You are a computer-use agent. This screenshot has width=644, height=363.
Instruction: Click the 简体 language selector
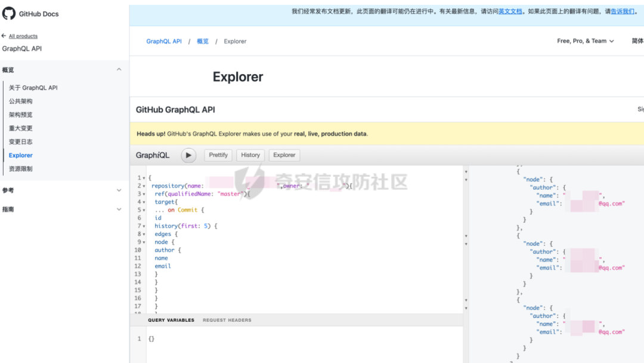pos(637,41)
